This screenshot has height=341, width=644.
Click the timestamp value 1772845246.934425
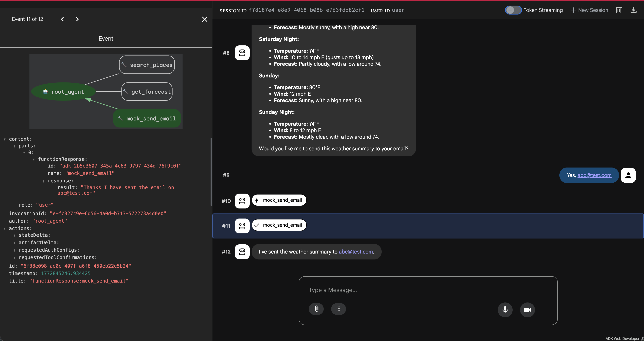pos(66,273)
